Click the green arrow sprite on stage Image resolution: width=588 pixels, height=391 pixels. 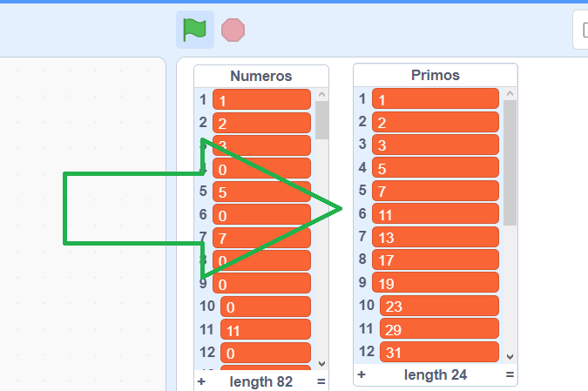coord(131,209)
